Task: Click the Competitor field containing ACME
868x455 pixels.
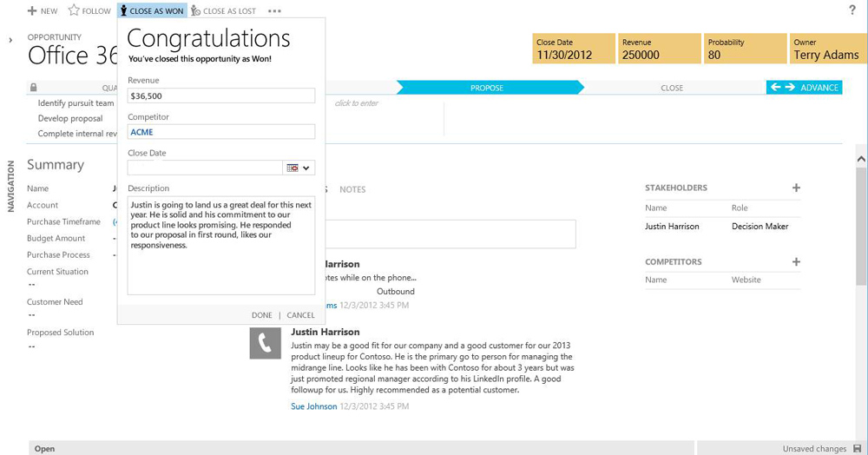Action: click(x=220, y=132)
